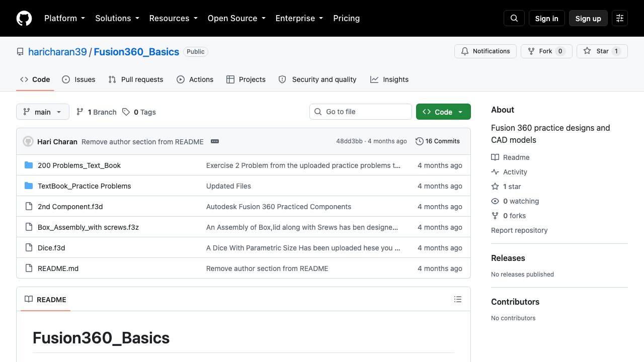Open the main branch selector dropdown

(x=43, y=112)
